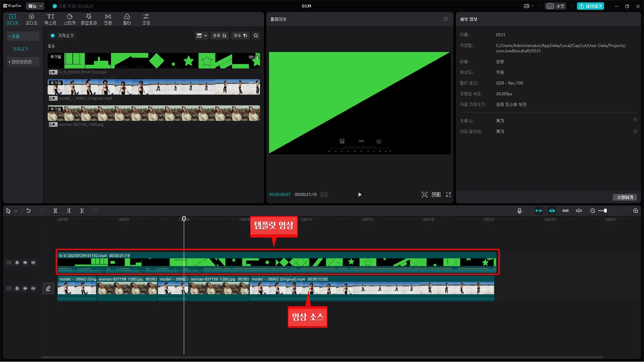Image resolution: width=644 pixels, height=362 pixels.
Task: Open the layout selector dropdown in title bar
Action: (x=529, y=6)
